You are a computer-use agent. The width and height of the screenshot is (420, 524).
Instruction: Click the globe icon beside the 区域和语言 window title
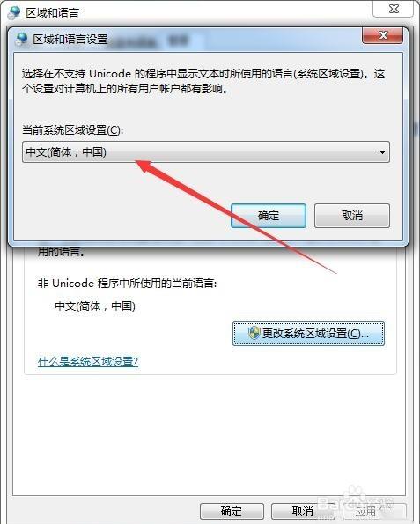(14, 12)
